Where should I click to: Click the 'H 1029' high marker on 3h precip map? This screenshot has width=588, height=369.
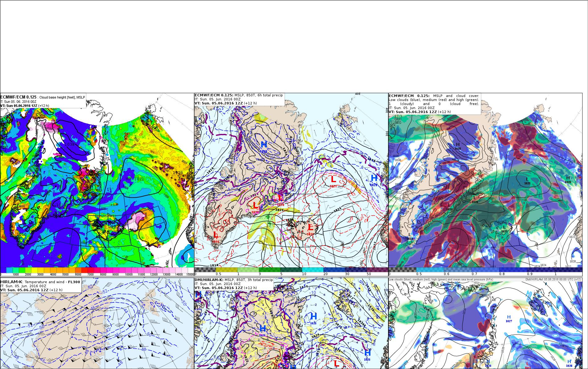tap(262, 331)
